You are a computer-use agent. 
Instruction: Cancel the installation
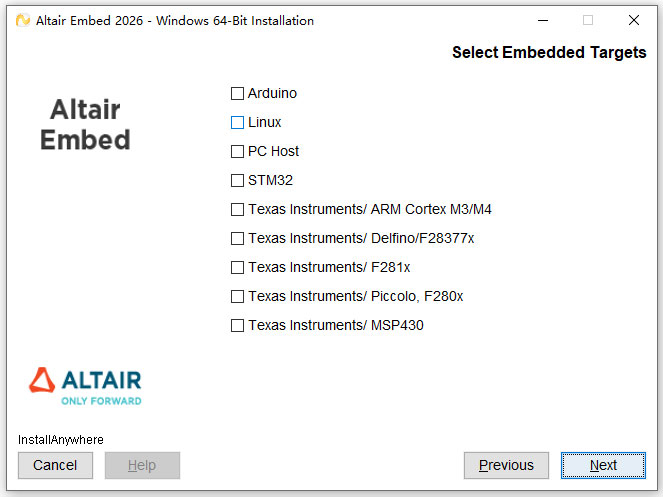(x=55, y=465)
